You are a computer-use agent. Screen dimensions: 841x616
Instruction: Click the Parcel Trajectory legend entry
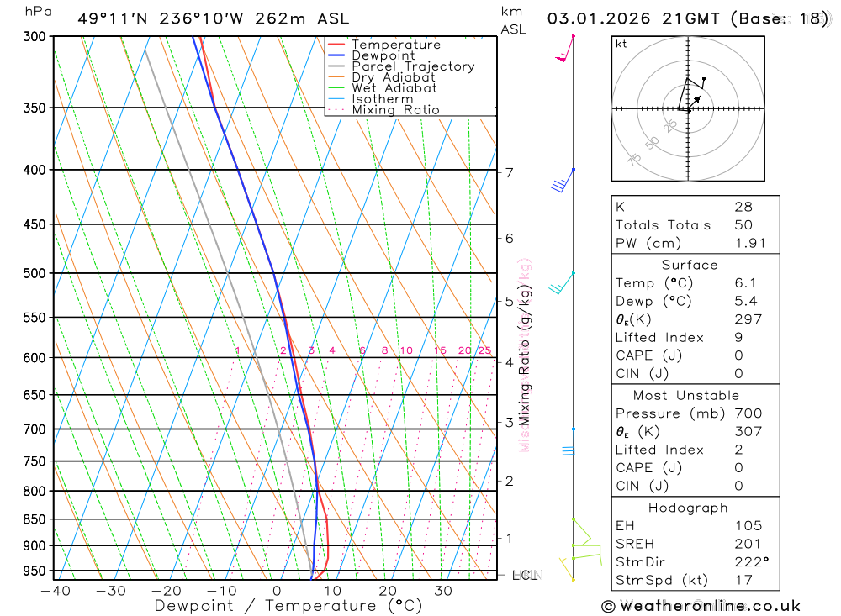401,66
